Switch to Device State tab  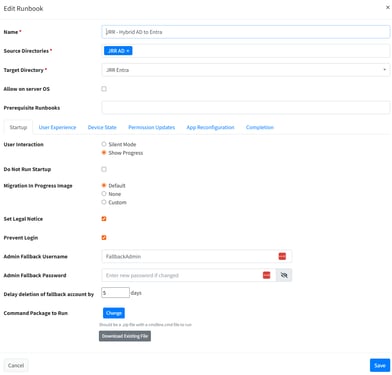[x=102, y=127]
